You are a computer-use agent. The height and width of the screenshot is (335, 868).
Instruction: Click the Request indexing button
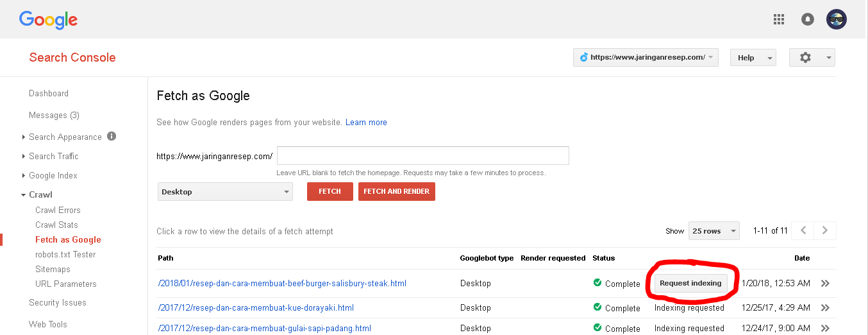pyautogui.click(x=690, y=283)
